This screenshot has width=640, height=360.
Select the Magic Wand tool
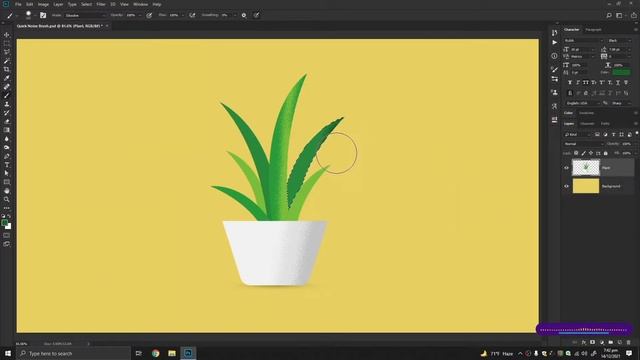click(7, 61)
